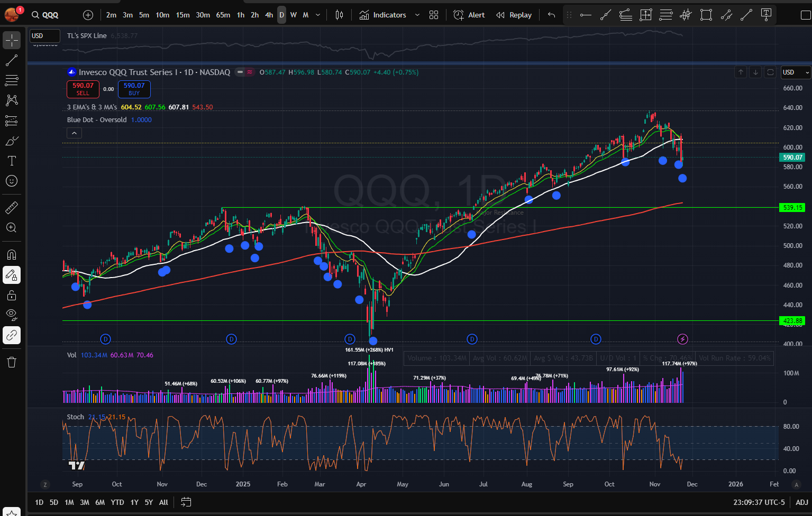
Task: Click the move pane down arrow
Action: point(755,72)
